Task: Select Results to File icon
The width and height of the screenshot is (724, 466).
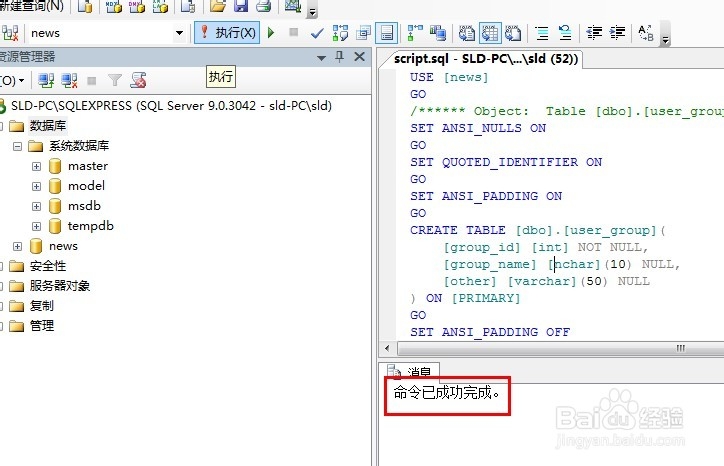Action: point(513,33)
